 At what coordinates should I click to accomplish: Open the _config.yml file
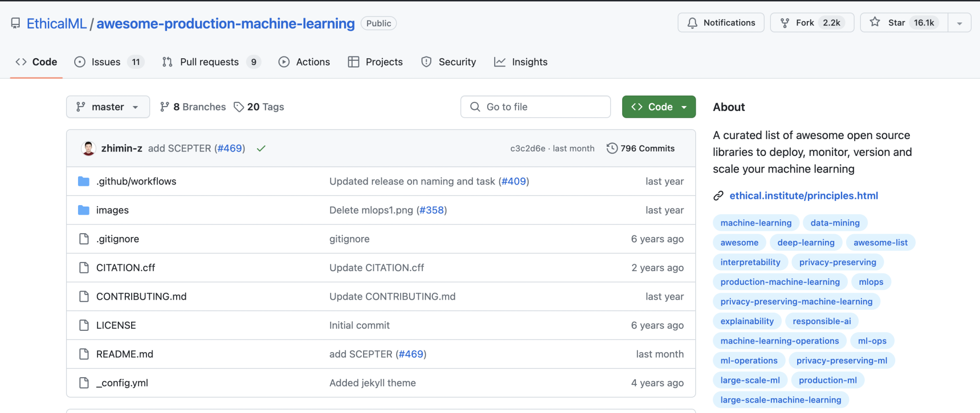tap(122, 382)
